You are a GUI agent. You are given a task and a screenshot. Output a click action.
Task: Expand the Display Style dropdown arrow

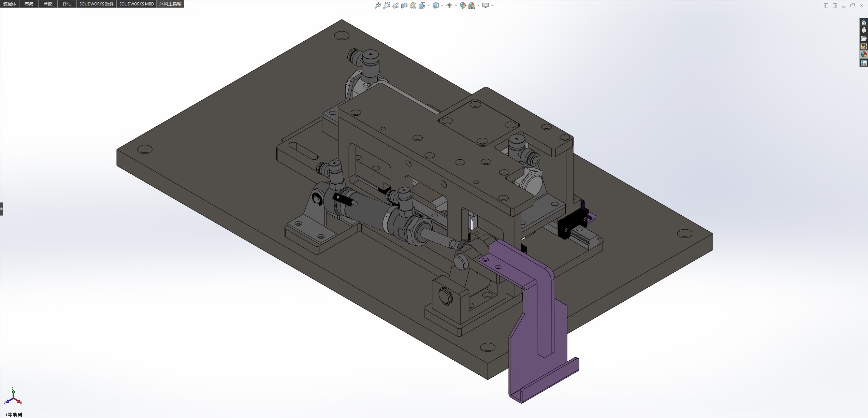(442, 5)
